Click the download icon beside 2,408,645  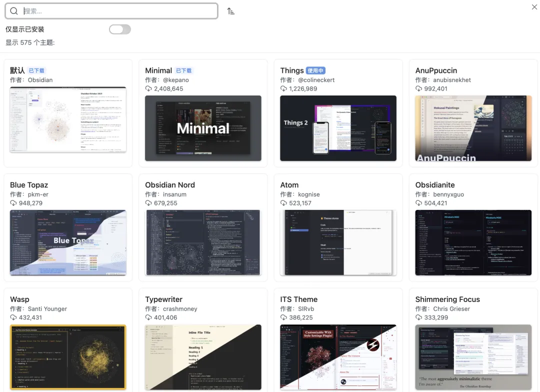(x=148, y=88)
